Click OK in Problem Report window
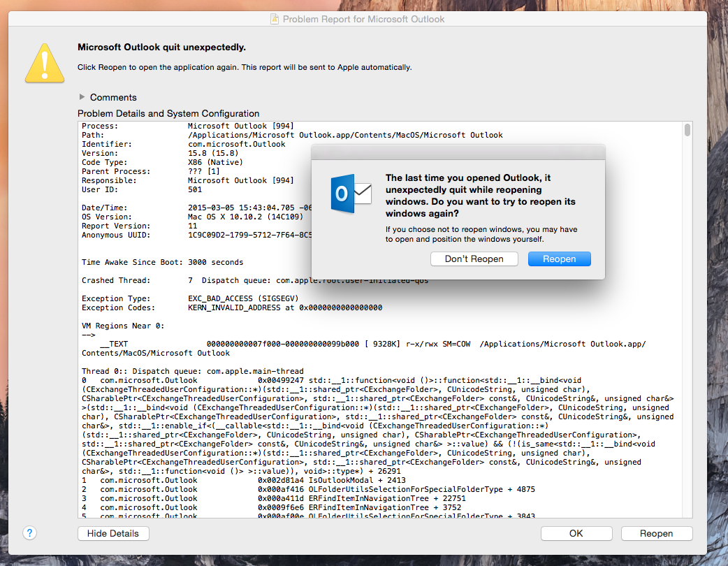This screenshot has width=728, height=566. point(576,533)
